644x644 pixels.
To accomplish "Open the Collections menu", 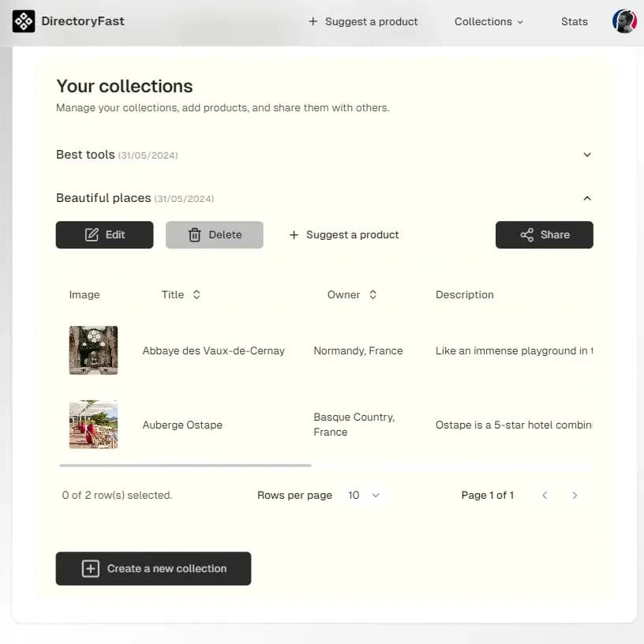I will click(489, 21).
